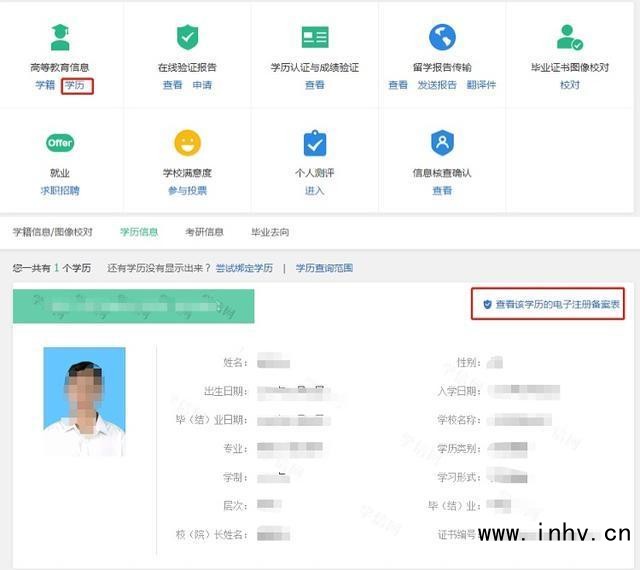Viewport: 640px width, 570px height.
Task: Click the blurred ID photo thumbnail
Action: tap(84, 401)
